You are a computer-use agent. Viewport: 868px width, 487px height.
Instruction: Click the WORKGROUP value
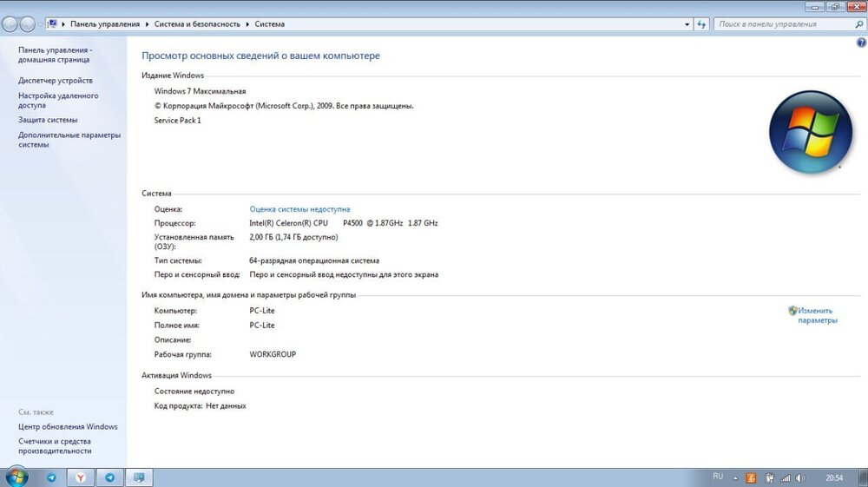point(273,354)
